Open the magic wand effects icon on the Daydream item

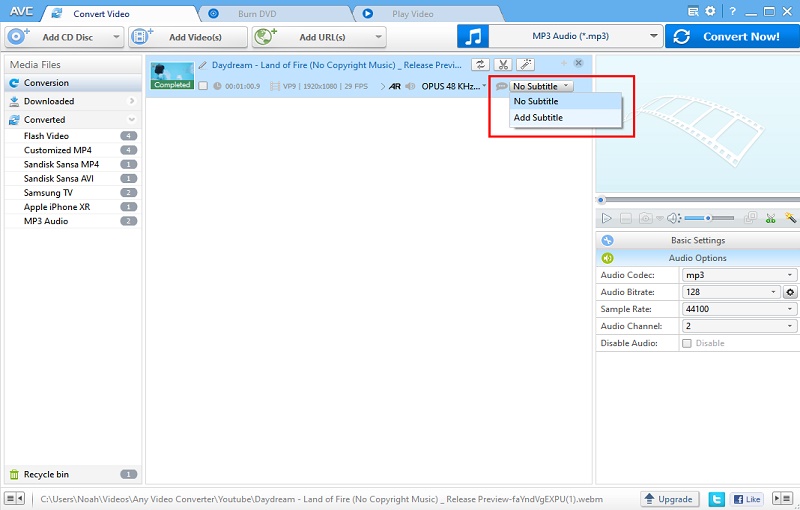point(526,64)
